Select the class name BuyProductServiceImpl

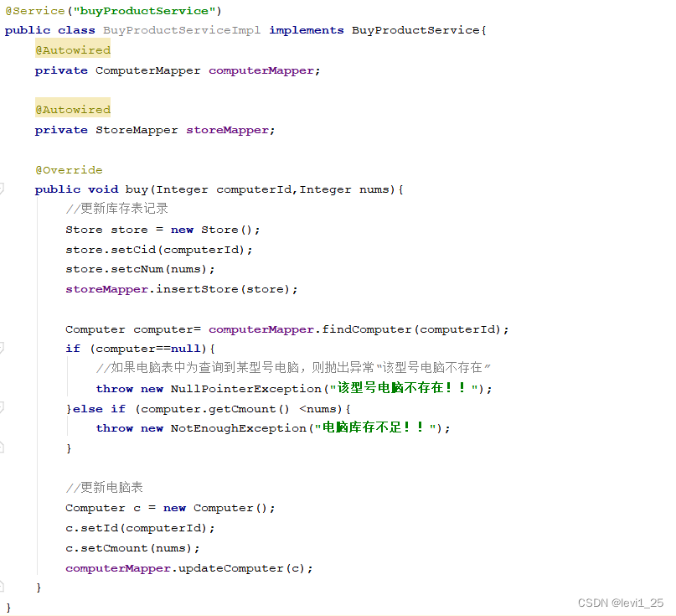tap(180, 29)
